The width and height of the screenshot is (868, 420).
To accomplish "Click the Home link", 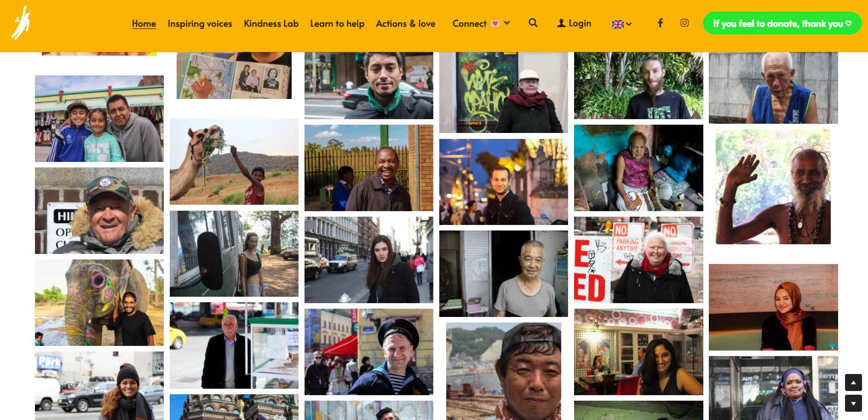I will pyautogui.click(x=144, y=23).
